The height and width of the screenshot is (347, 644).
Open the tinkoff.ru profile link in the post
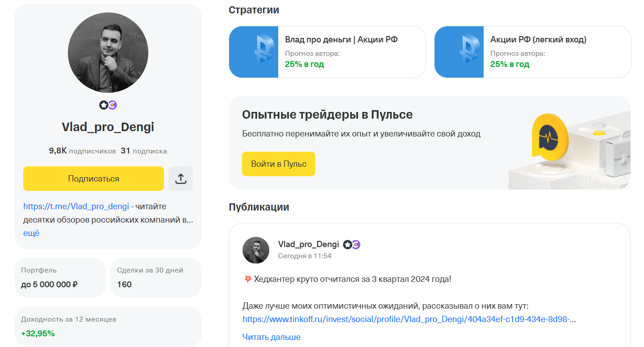(x=409, y=319)
